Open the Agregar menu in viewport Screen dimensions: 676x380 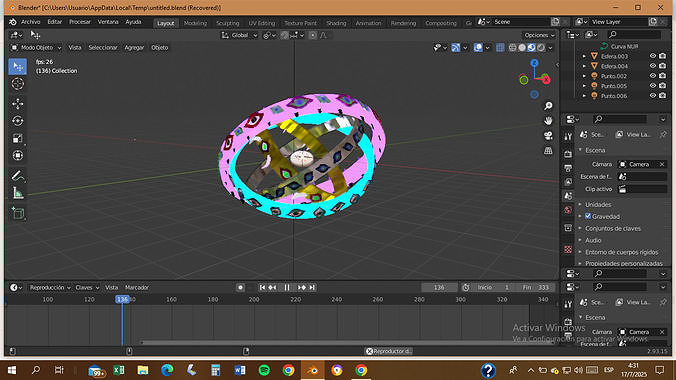[x=134, y=47]
